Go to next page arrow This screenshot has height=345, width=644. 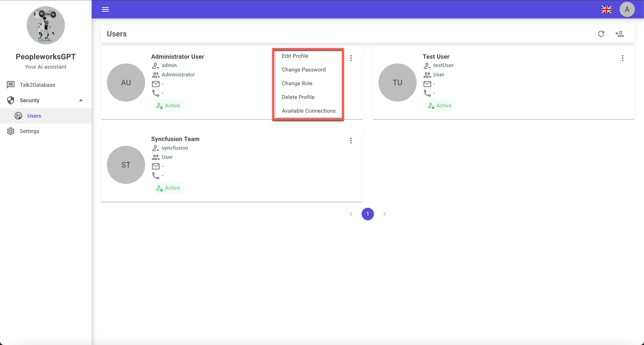(x=384, y=214)
